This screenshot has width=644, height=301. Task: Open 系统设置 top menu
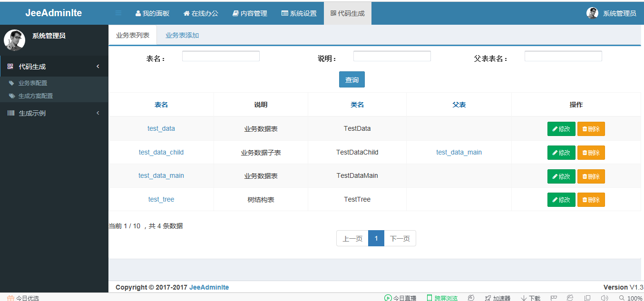tap(299, 13)
